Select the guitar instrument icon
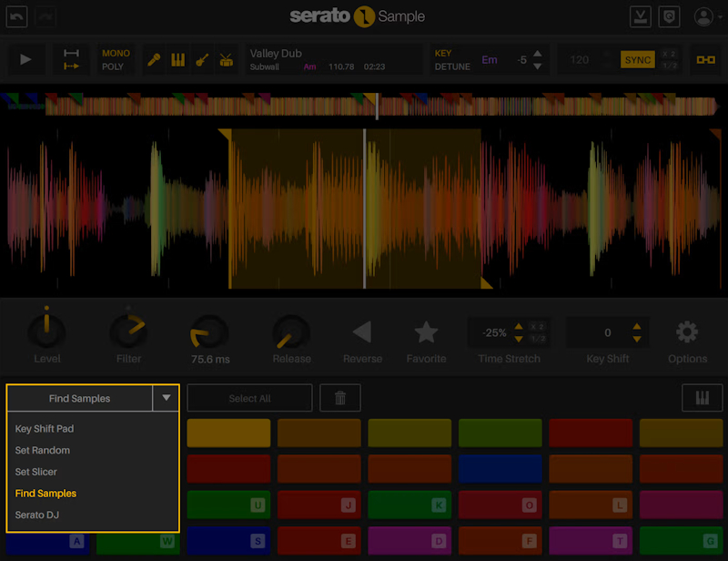 coord(202,60)
